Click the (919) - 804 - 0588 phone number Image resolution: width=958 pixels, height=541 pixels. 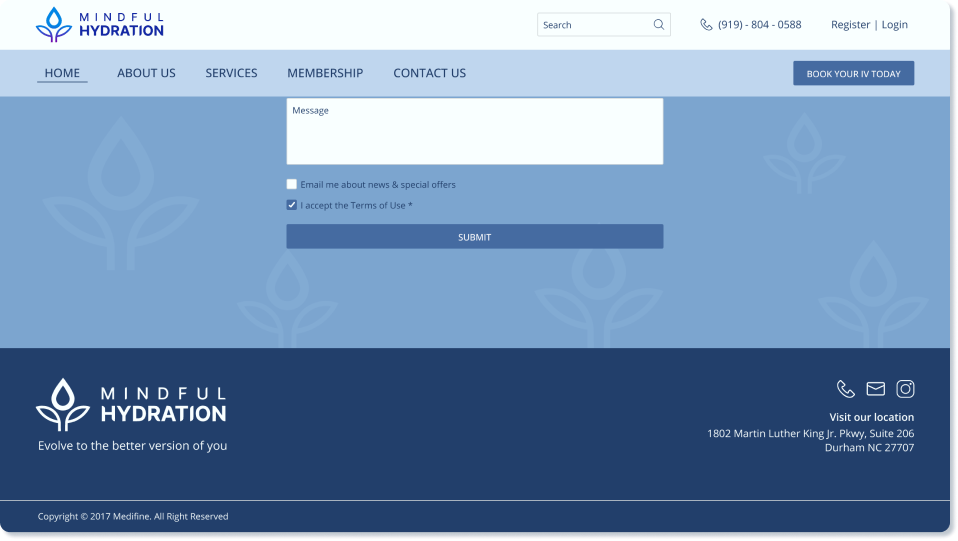[x=759, y=24]
